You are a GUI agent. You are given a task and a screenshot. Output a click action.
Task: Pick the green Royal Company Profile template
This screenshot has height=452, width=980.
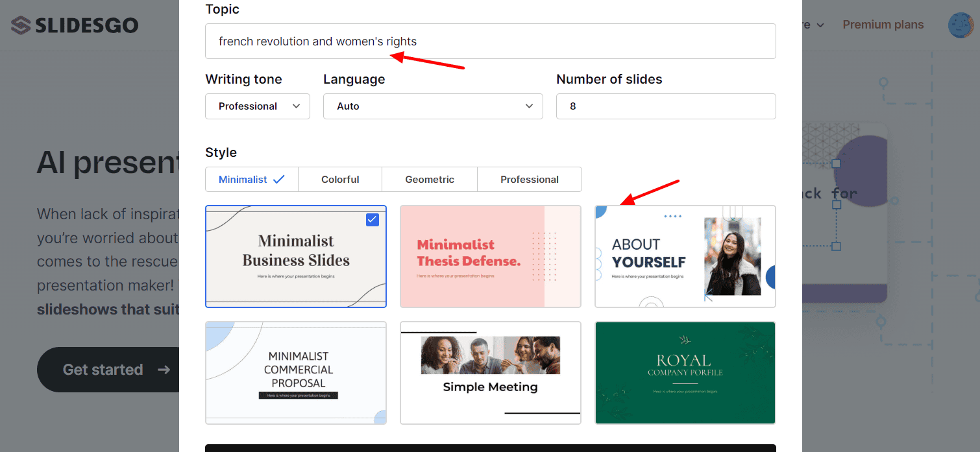coord(685,373)
